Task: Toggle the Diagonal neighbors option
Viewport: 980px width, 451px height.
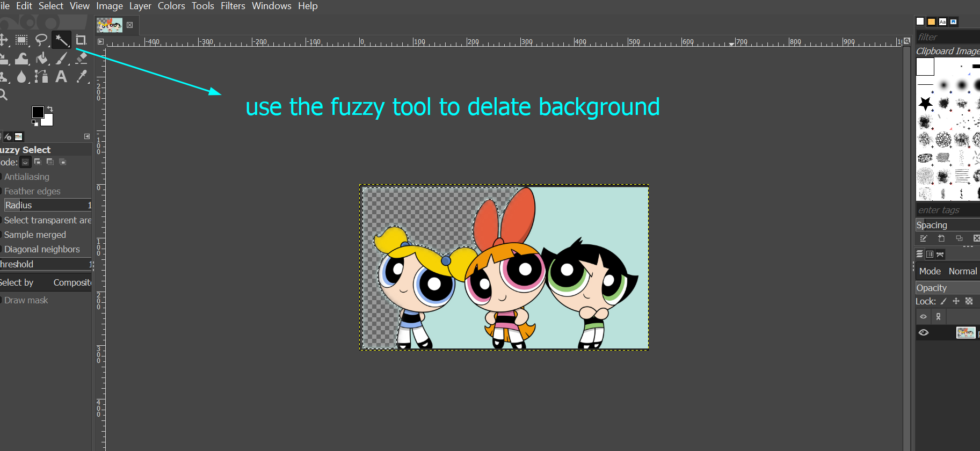Action: (x=41, y=249)
